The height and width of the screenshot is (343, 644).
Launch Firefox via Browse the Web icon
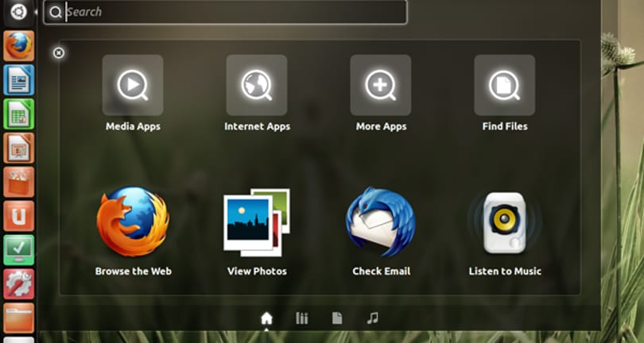click(x=133, y=222)
